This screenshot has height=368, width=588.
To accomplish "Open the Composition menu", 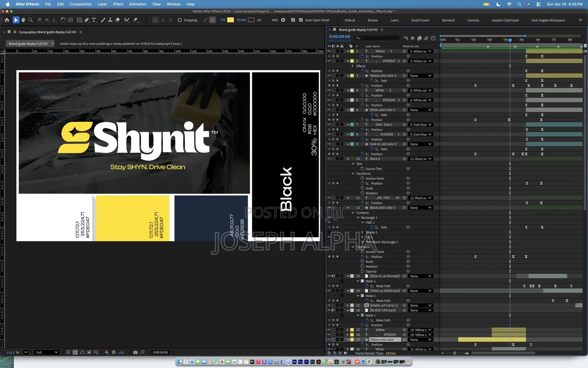I will (x=80, y=4).
